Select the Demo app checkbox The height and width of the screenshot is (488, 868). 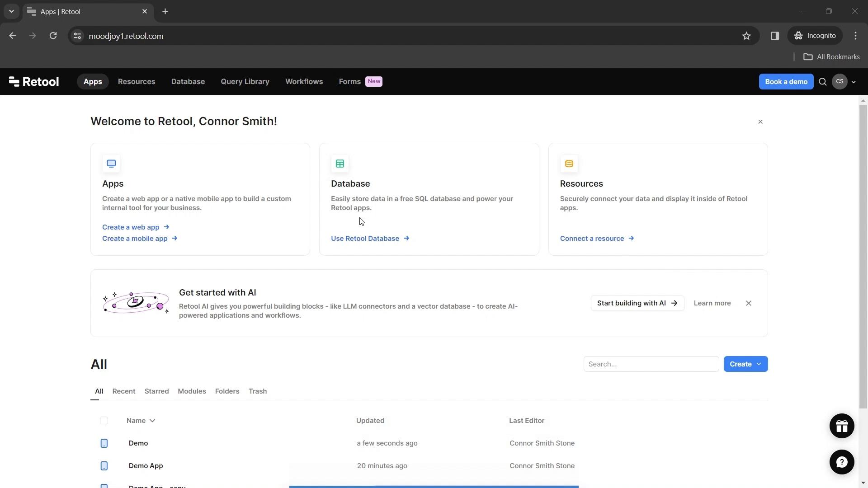[104, 443]
